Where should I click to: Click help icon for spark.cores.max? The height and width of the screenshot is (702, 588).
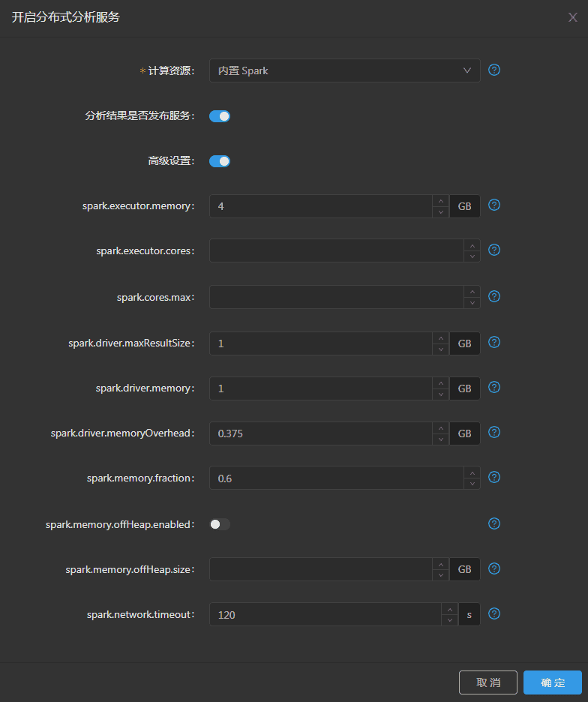(494, 296)
